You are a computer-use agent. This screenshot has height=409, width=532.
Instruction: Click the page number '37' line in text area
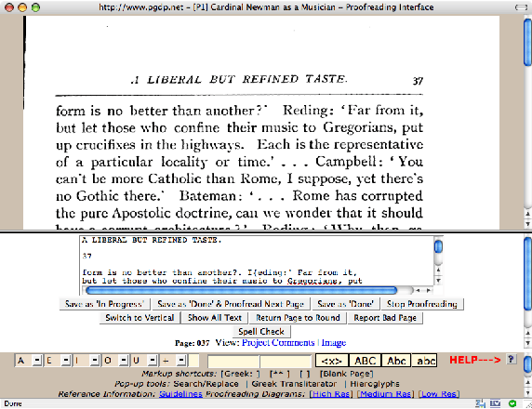[86, 256]
